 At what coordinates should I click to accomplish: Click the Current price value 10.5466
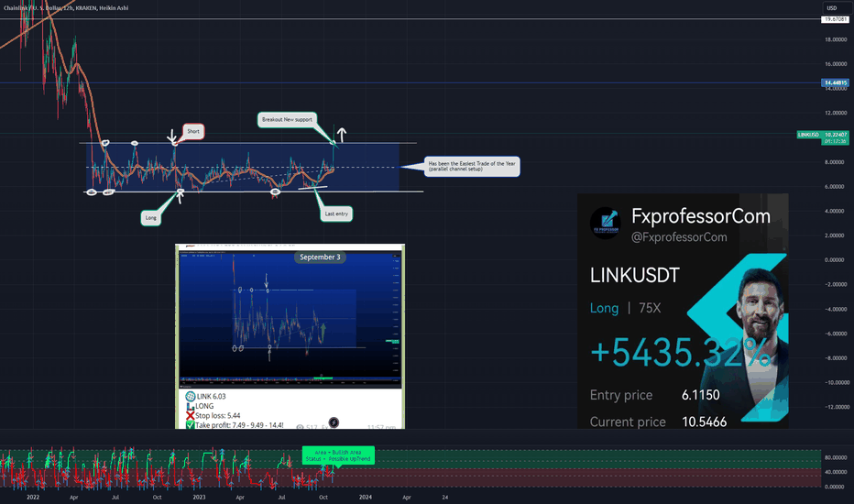point(705,422)
